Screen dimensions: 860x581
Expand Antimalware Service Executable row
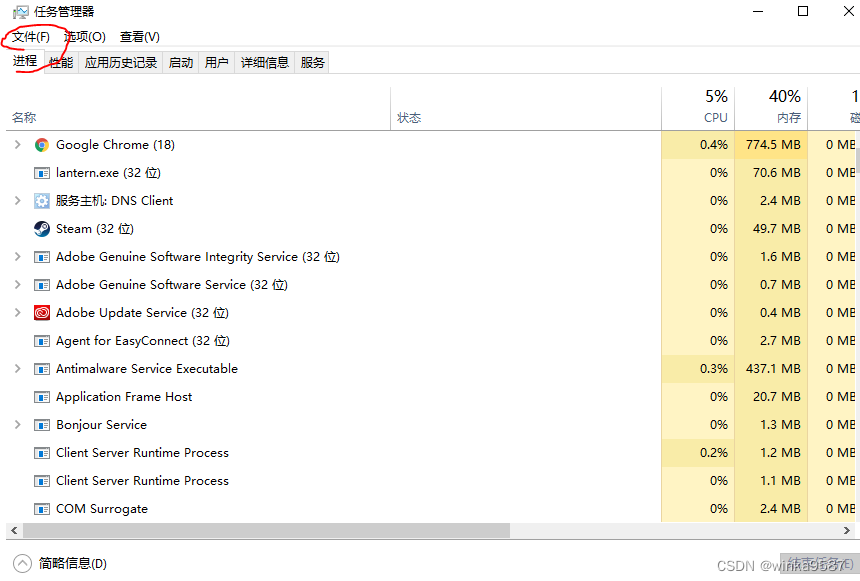pyautogui.click(x=18, y=369)
